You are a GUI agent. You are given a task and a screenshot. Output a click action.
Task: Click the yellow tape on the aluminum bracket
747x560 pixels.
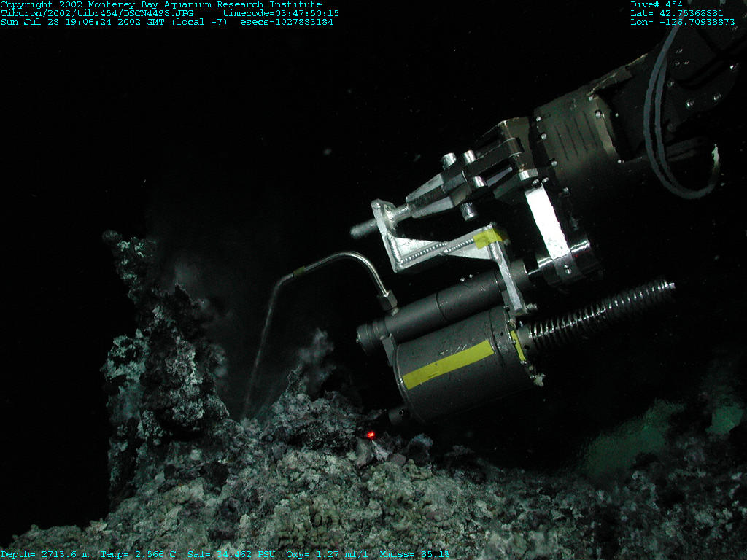pyautogui.click(x=488, y=237)
